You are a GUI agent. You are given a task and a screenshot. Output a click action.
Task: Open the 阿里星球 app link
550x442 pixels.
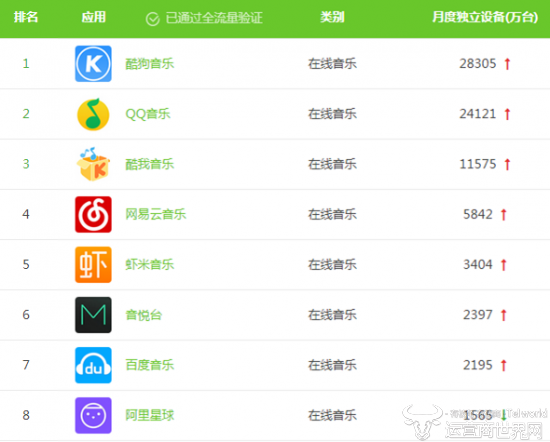pyautogui.click(x=150, y=415)
